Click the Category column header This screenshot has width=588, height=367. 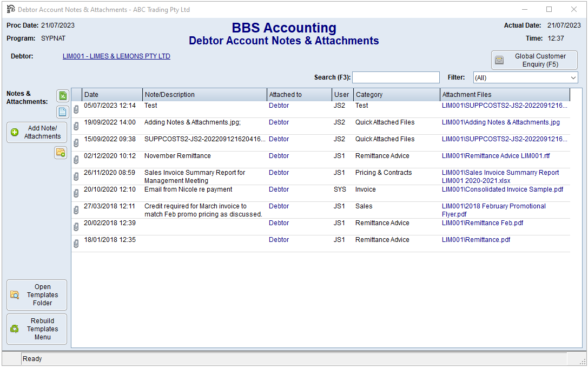click(397, 95)
